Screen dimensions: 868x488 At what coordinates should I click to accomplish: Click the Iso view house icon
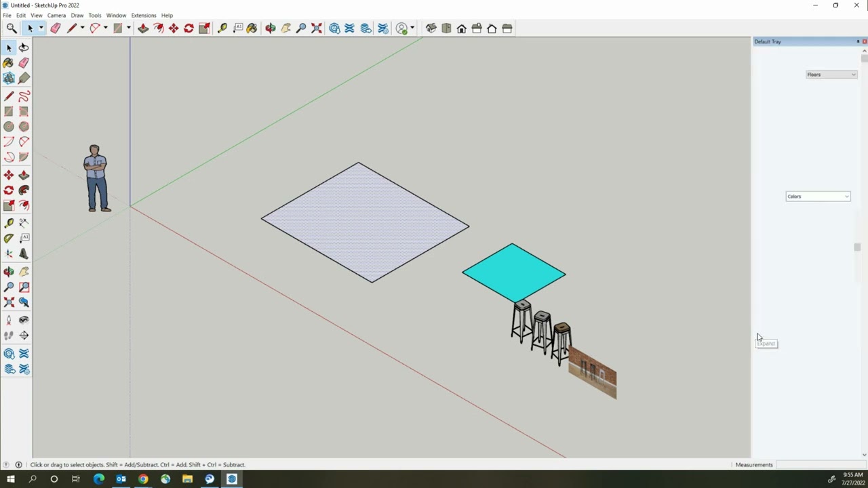tap(431, 28)
